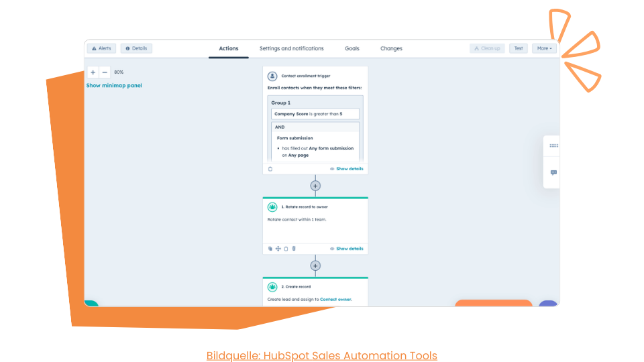Click clipboard icon on Rotate record action

pyautogui.click(x=286, y=249)
